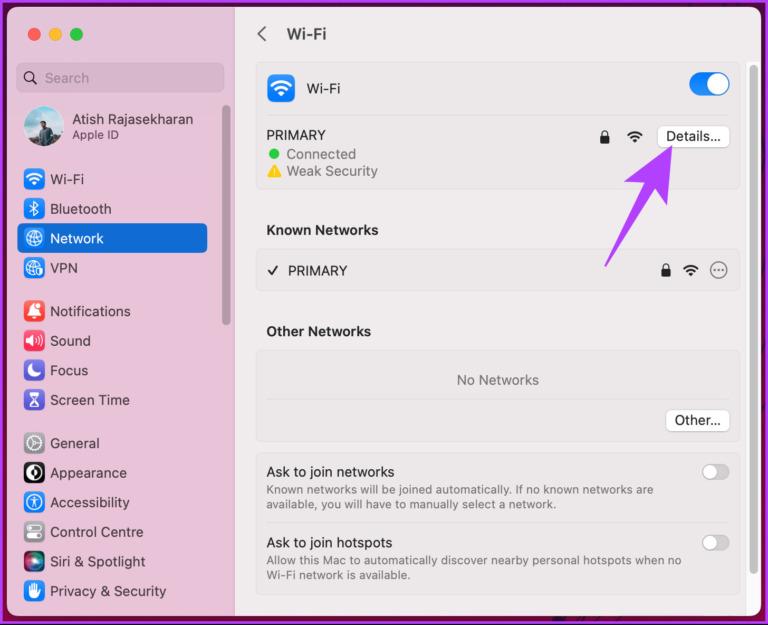768x625 pixels.
Task: Click the more options circle beside PRIMARY
Action: coord(718,270)
